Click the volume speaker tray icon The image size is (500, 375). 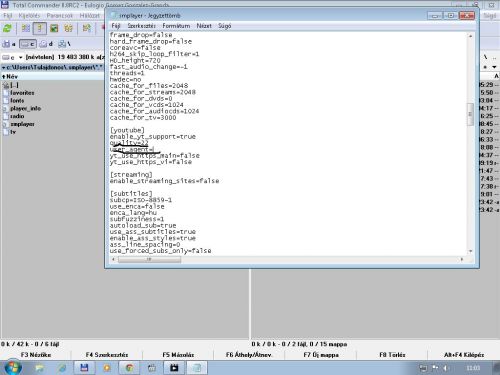pyautogui.click(x=446, y=368)
